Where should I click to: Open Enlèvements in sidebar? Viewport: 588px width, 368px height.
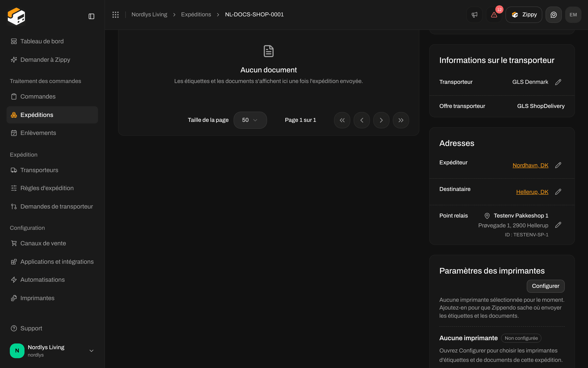click(x=52, y=133)
